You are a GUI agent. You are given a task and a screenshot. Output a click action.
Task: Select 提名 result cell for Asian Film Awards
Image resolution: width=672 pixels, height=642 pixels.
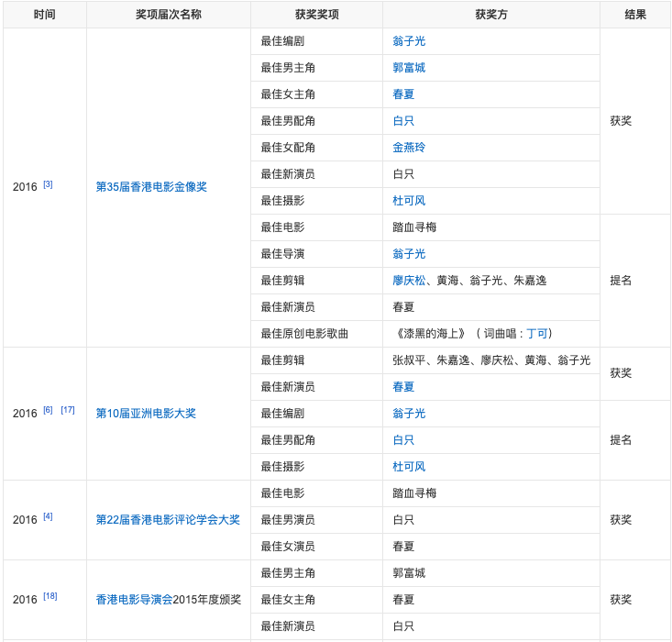click(635, 440)
